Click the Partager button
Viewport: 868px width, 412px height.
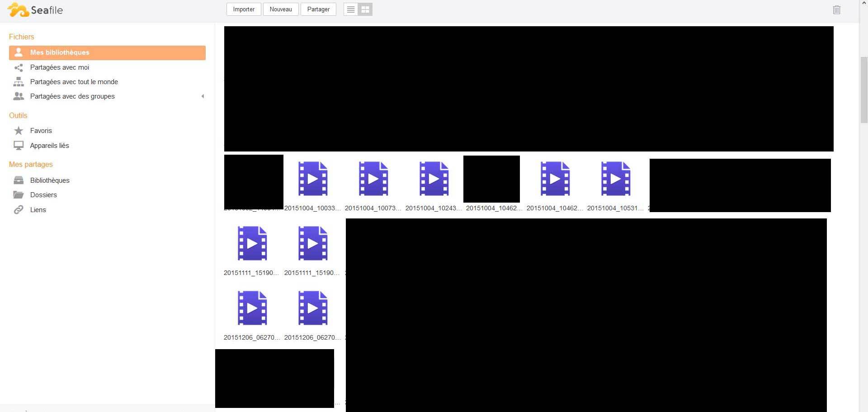[318, 9]
